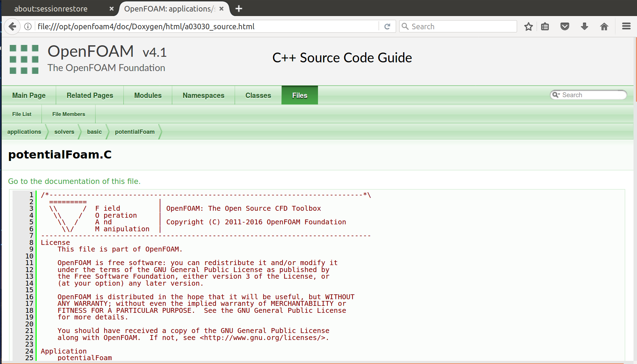Close the OpenFOAM applications tab

click(221, 9)
